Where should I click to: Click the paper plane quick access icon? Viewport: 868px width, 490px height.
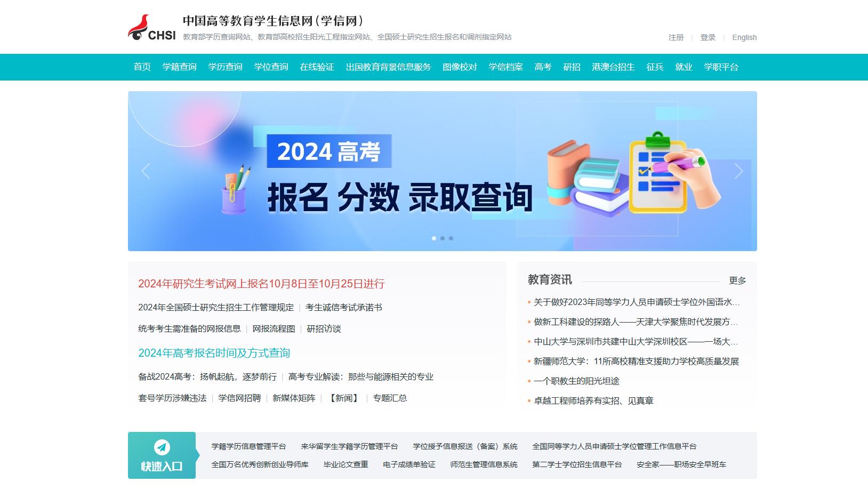point(162,447)
